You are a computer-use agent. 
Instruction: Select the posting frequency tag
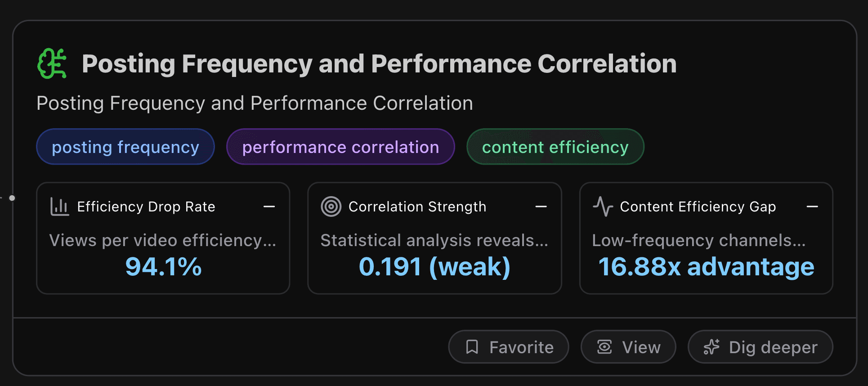coord(125,147)
